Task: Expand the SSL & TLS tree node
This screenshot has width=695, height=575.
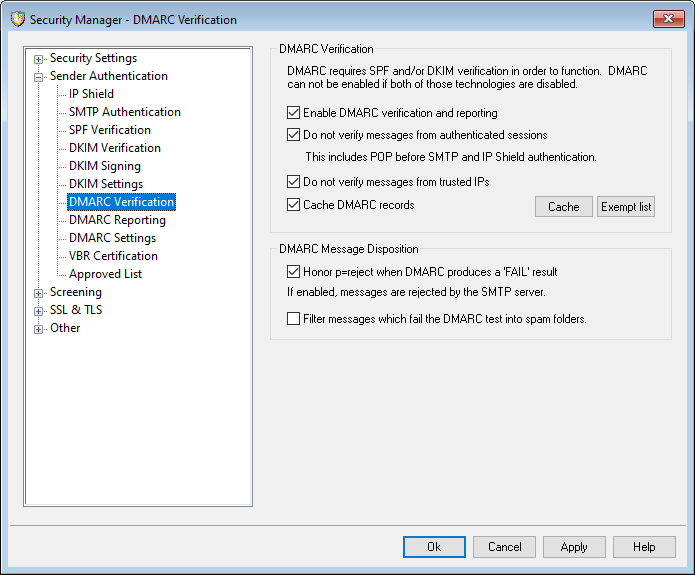Action: pyautogui.click(x=39, y=310)
